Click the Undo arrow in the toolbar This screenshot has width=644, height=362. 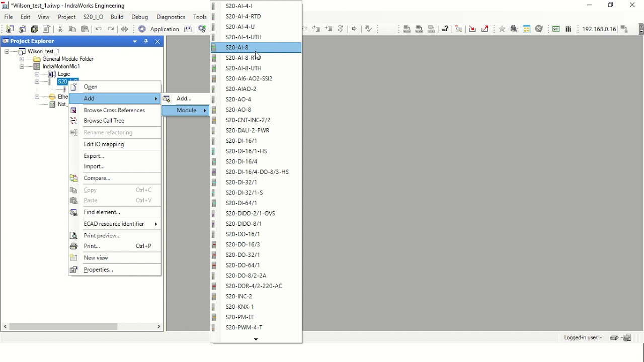(99, 29)
